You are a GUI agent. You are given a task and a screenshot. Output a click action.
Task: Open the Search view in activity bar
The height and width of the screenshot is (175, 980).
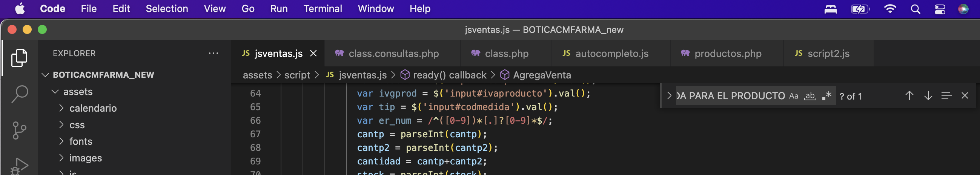[x=19, y=94]
